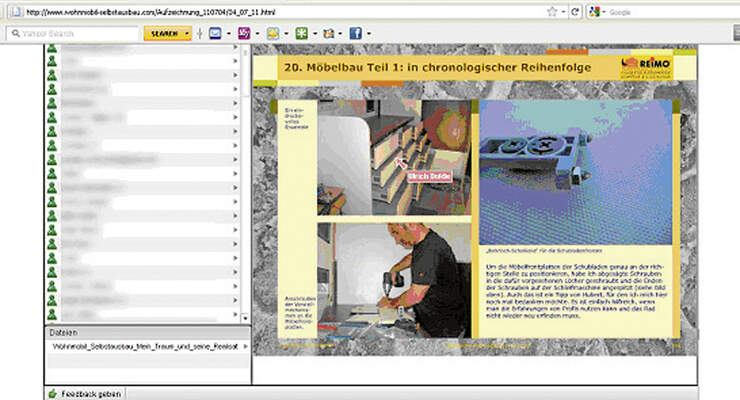Click the gray button at toolbar's far right edge

pos(736,33)
